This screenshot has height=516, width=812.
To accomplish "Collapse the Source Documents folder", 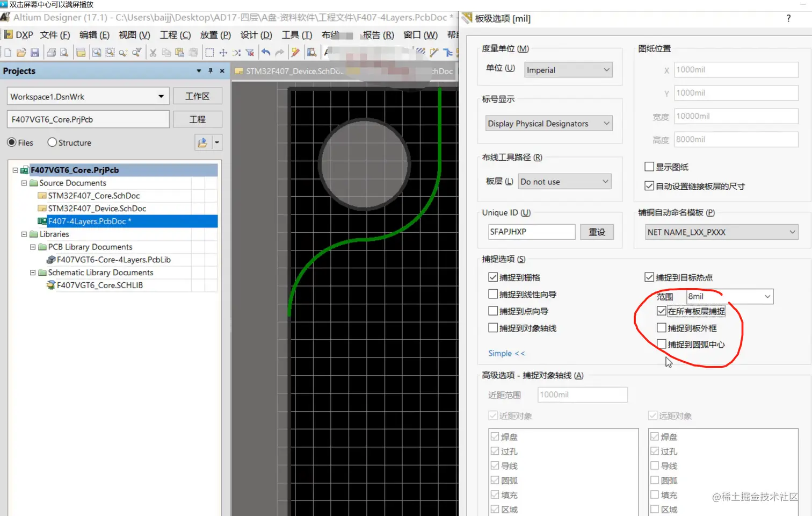I will pos(24,183).
